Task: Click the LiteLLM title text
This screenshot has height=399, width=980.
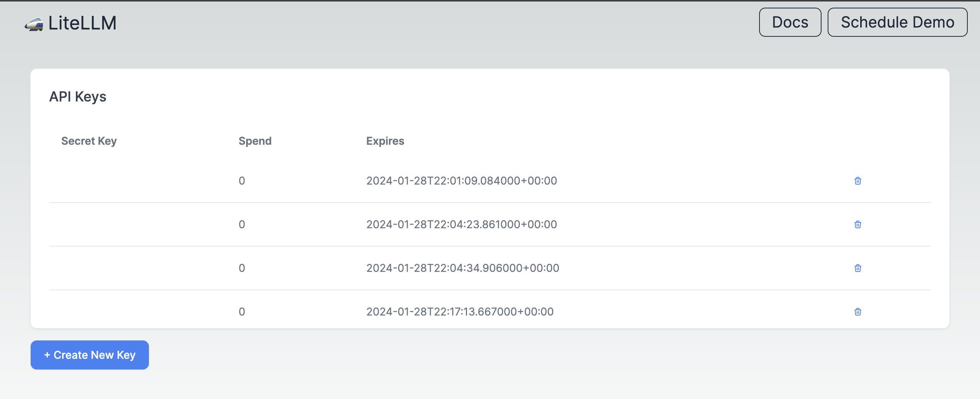Action: tap(82, 23)
